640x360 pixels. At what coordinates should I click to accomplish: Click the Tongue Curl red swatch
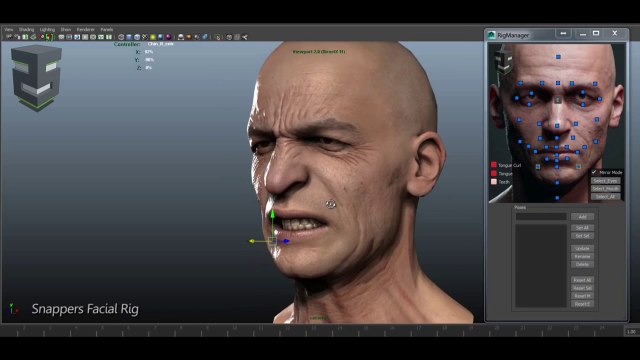[494, 165]
